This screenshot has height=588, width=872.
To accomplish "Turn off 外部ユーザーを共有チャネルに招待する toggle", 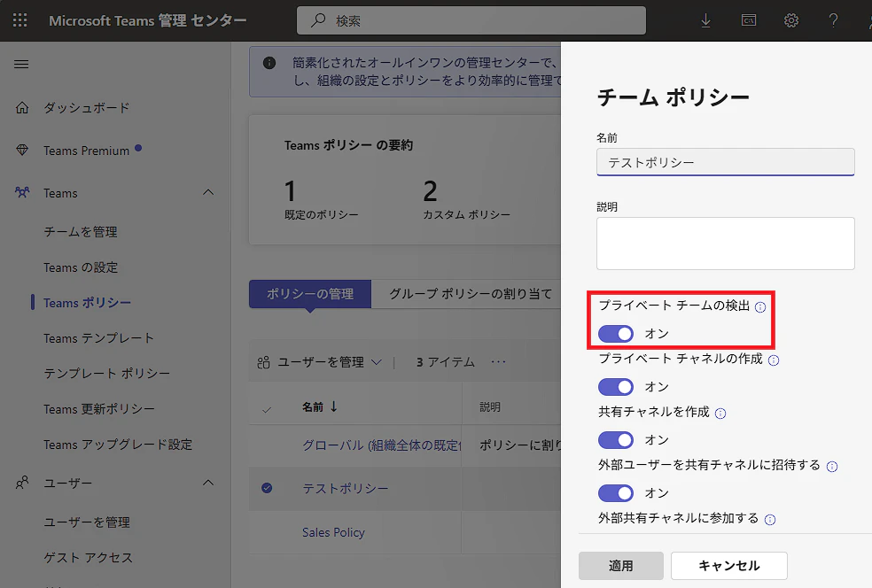I will point(616,493).
